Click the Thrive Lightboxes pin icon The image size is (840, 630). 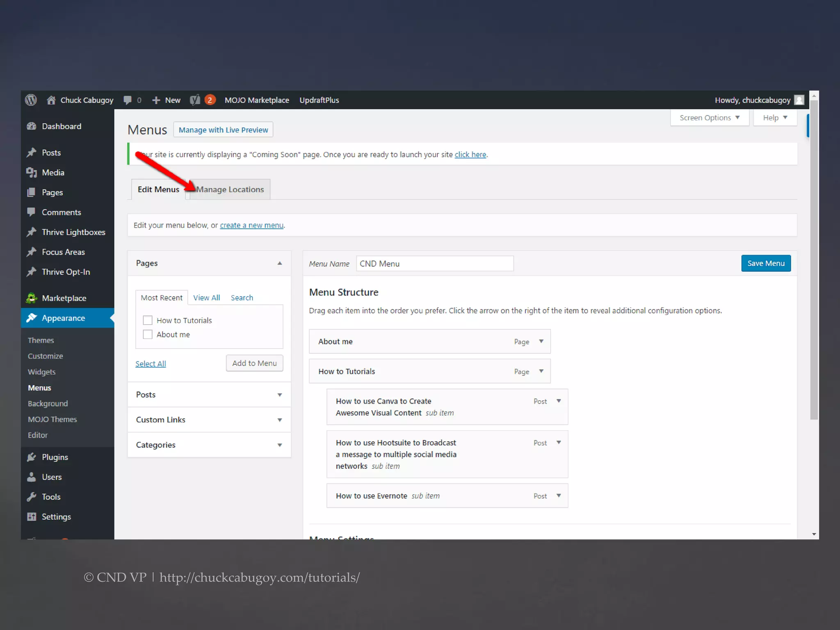coord(32,232)
